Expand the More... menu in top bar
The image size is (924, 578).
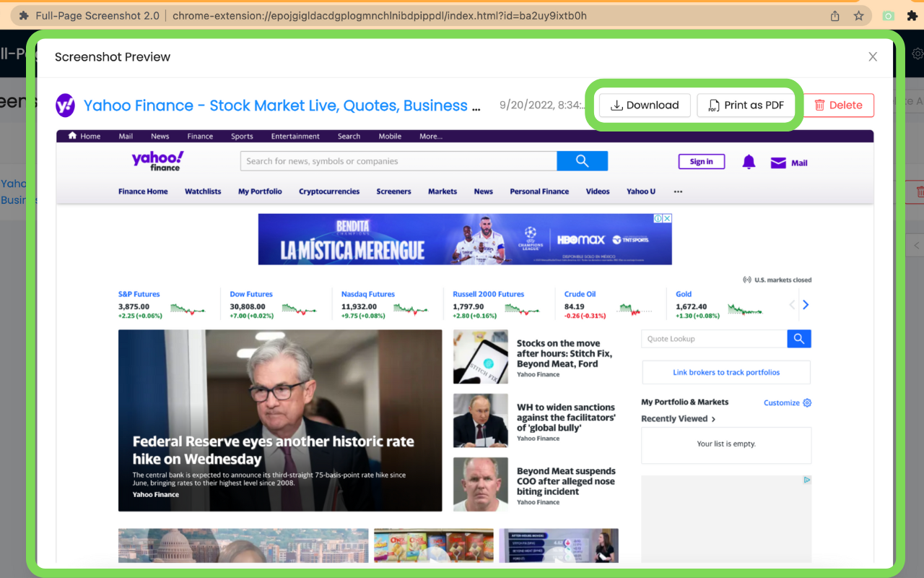tap(431, 136)
